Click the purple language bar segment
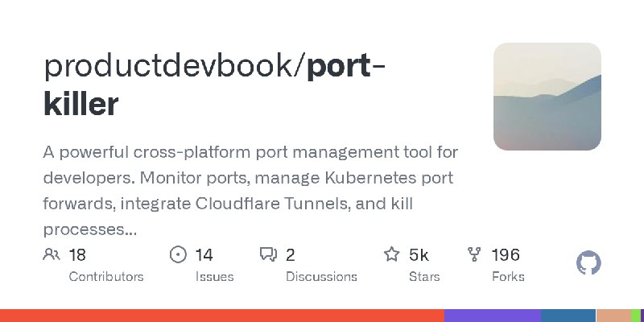The height and width of the screenshot is (322, 644). (x=493, y=316)
